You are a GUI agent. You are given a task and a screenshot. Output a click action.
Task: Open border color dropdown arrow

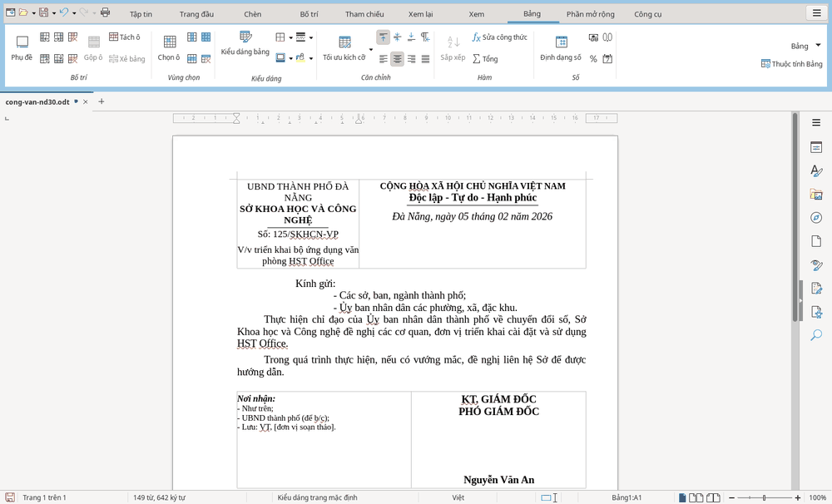click(290, 58)
